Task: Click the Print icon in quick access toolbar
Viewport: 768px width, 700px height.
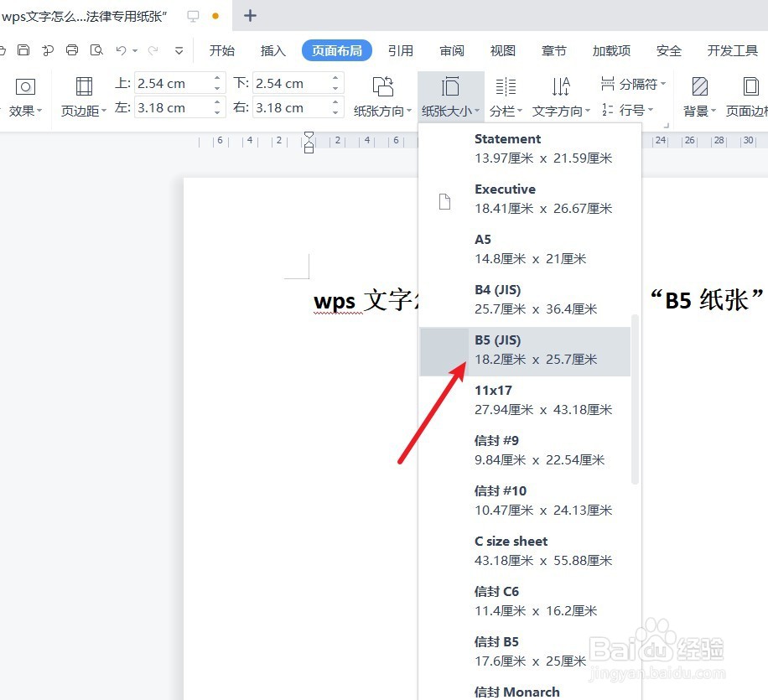Action: [71, 50]
